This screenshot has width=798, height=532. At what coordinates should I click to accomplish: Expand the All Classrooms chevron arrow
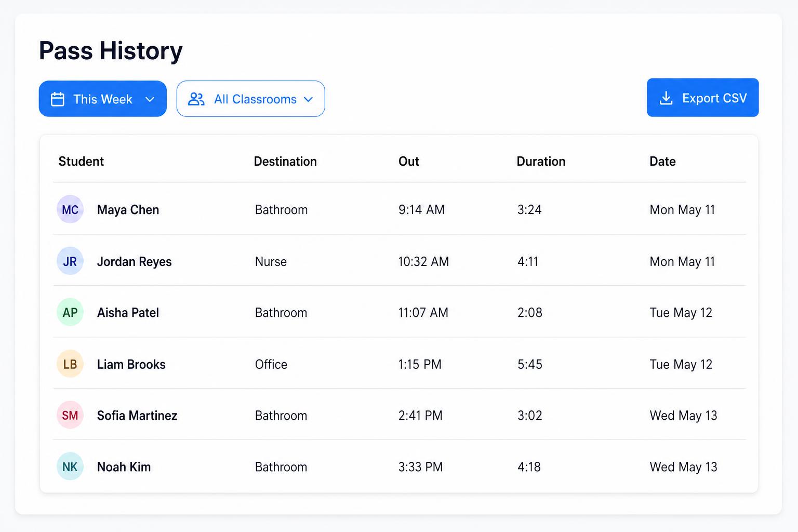308,99
